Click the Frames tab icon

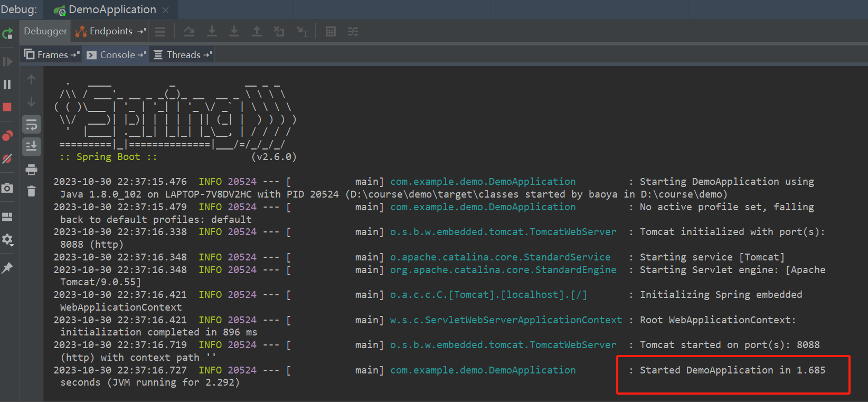(x=30, y=54)
